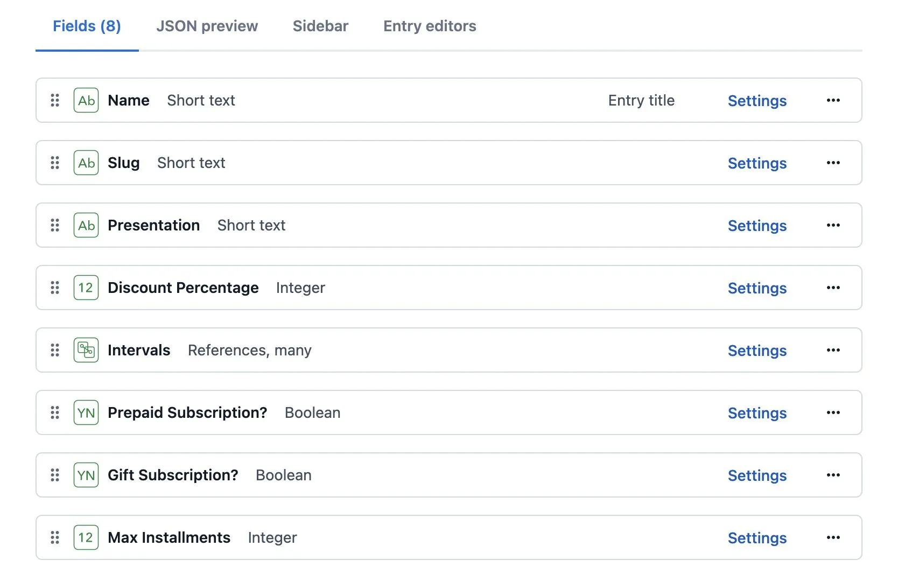The image size is (898, 588).
Task: Click the boolean icon beside Prepaid Subscription
Action: [x=86, y=412]
